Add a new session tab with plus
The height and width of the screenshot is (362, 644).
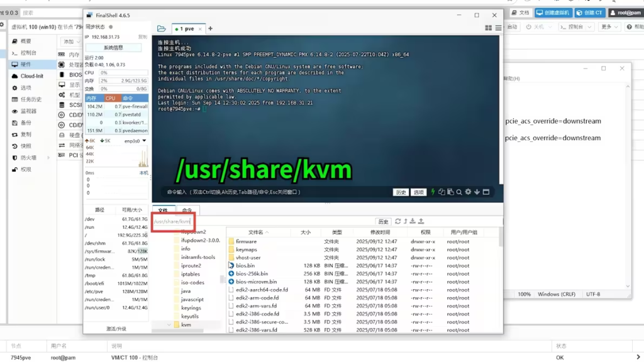(210, 28)
